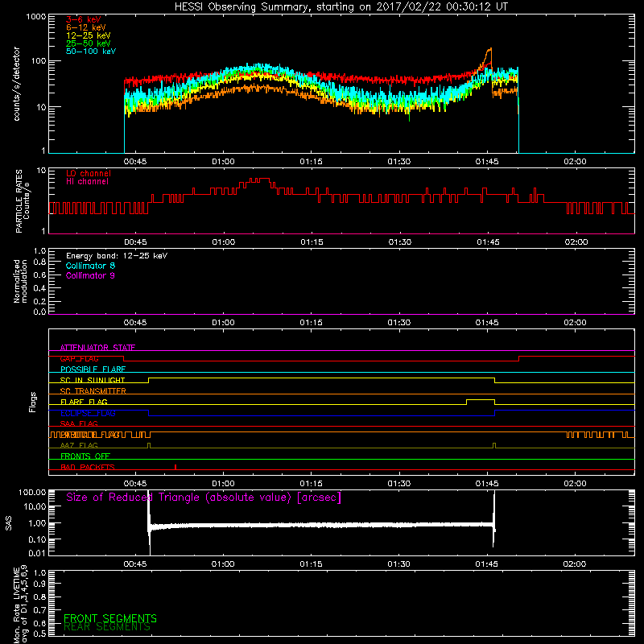Click the REAR SEGMENTS legend label

pyautogui.click(x=107, y=627)
